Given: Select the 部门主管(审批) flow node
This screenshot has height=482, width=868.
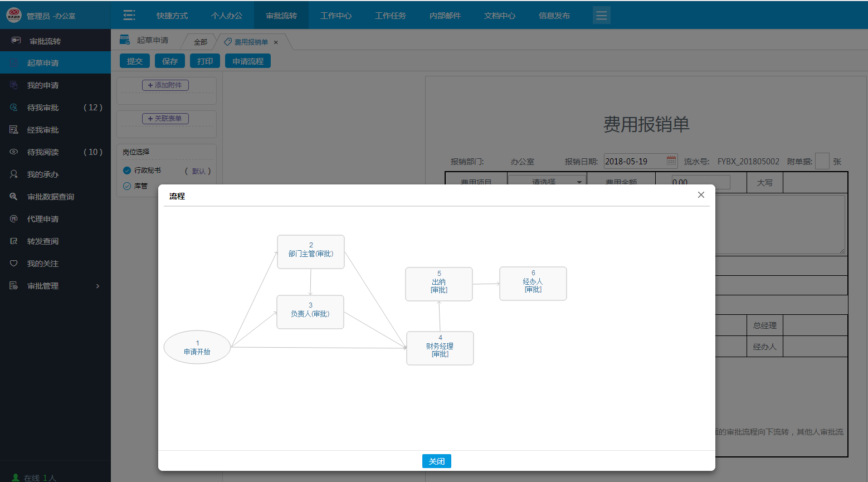Looking at the screenshot, I should click(x=311, y=252).
